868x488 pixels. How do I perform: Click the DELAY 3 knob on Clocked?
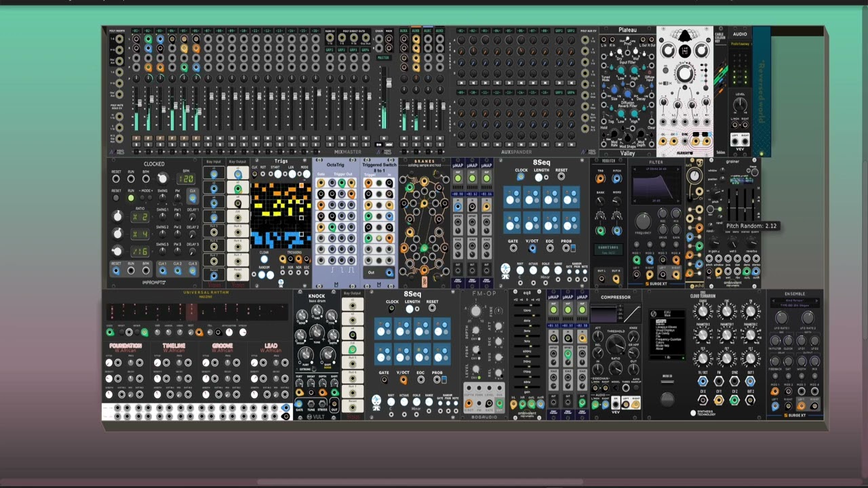pos(193,251)
